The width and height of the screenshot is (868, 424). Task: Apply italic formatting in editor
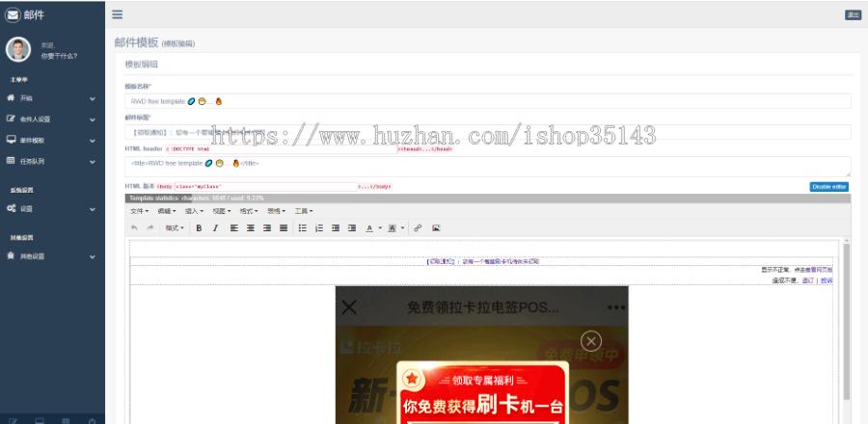tap(215, 228)
